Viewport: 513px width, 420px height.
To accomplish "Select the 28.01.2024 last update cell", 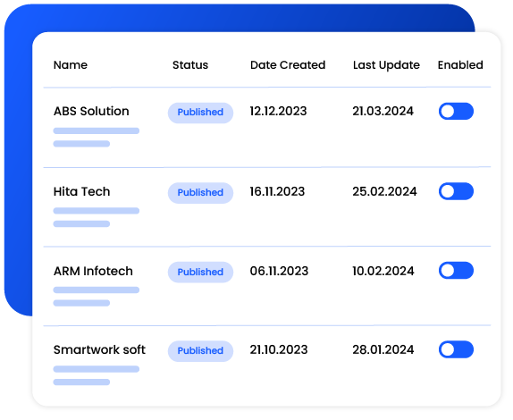I will (383, 349).
